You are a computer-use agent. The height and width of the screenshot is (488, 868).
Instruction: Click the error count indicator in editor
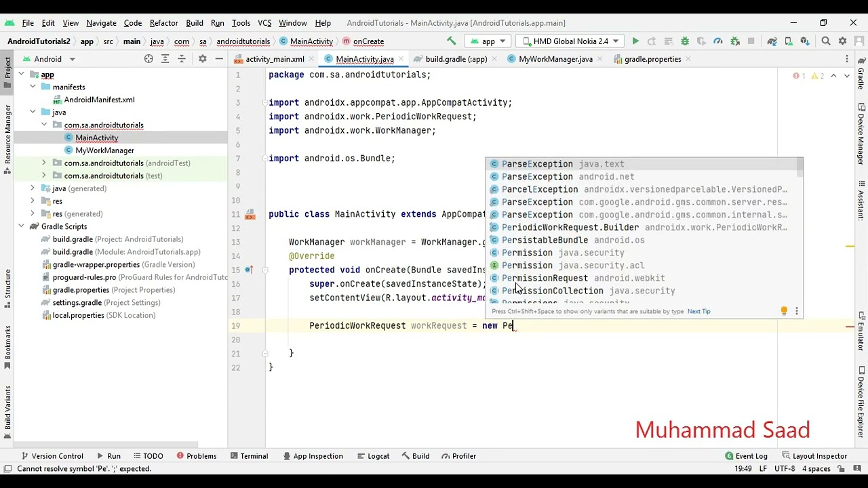point(800,76)
